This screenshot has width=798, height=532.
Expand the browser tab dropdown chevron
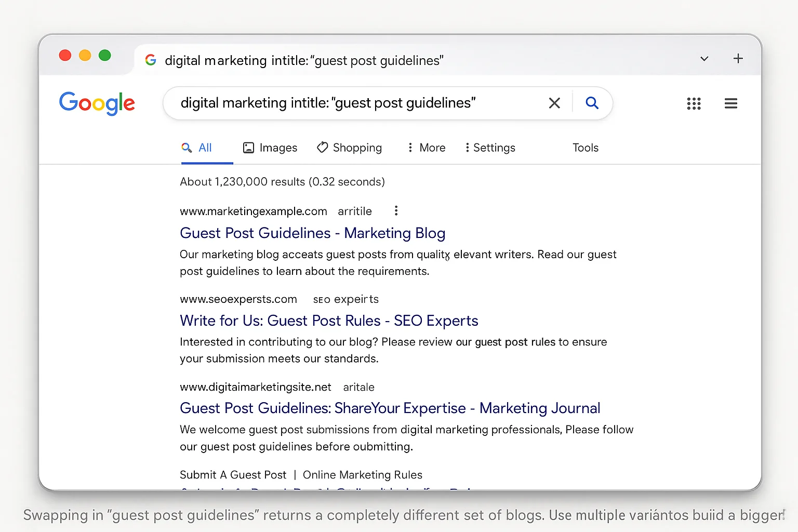704,59
